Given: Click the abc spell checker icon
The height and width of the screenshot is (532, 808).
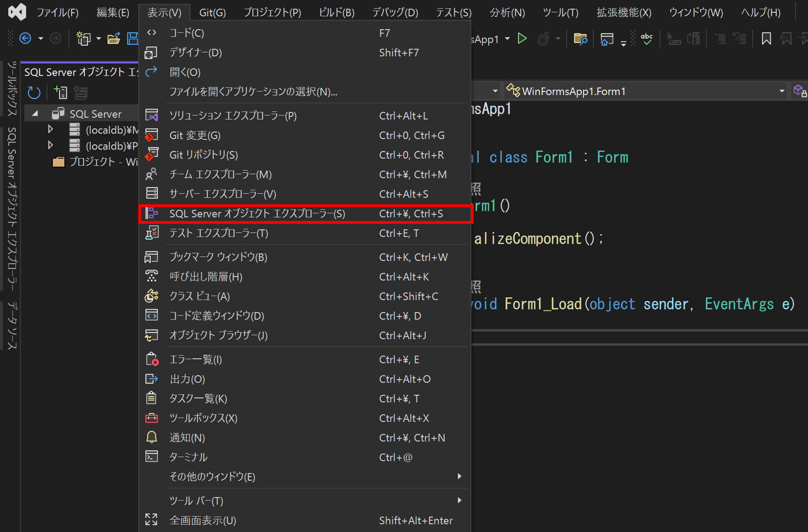Looking at the screenshot, I should point(647,39).
